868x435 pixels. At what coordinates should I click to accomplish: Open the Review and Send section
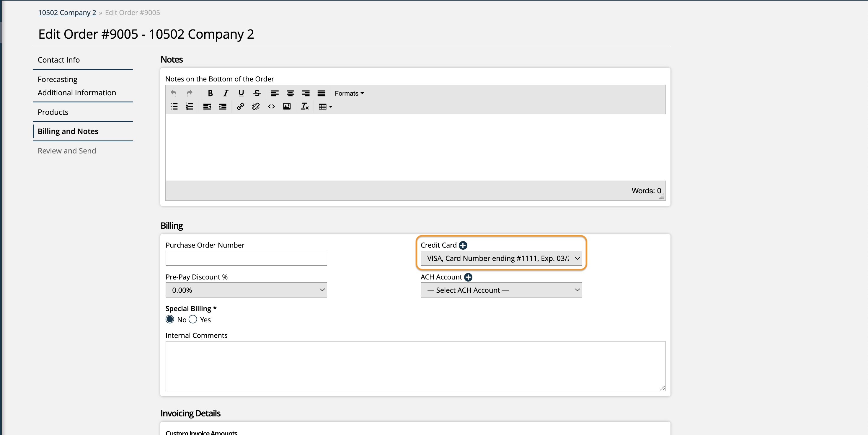click(x=67, y=151)
